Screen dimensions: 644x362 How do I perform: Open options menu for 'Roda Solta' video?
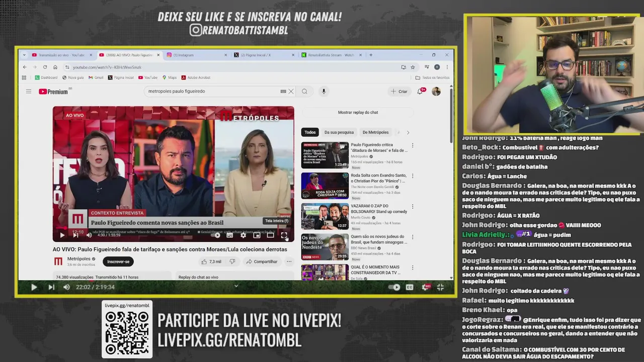click(x=413, y=176)
